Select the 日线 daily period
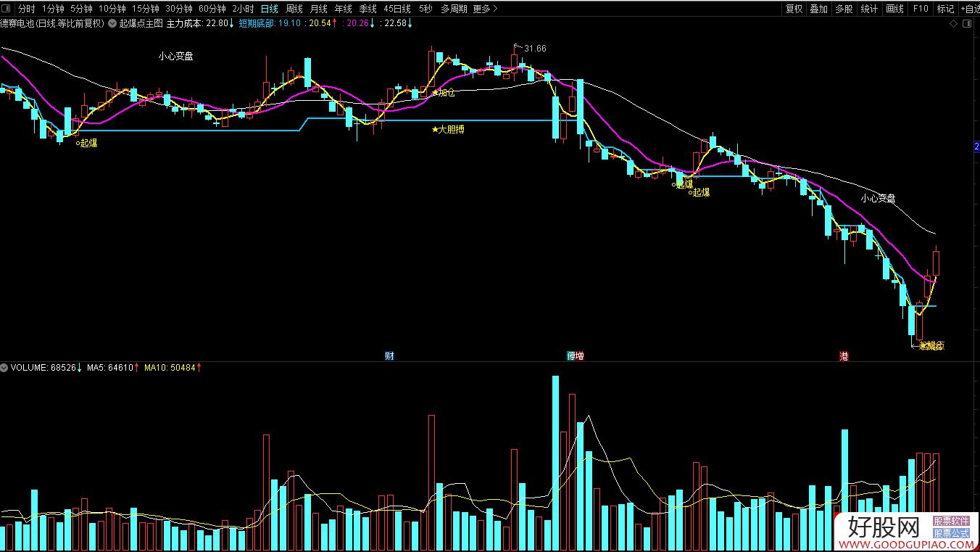 [270, 9]
